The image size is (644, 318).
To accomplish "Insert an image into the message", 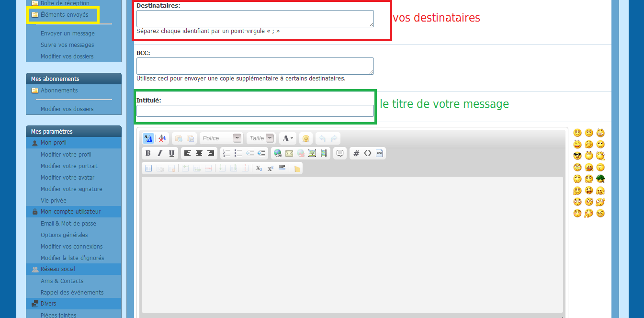I will 312,153.
